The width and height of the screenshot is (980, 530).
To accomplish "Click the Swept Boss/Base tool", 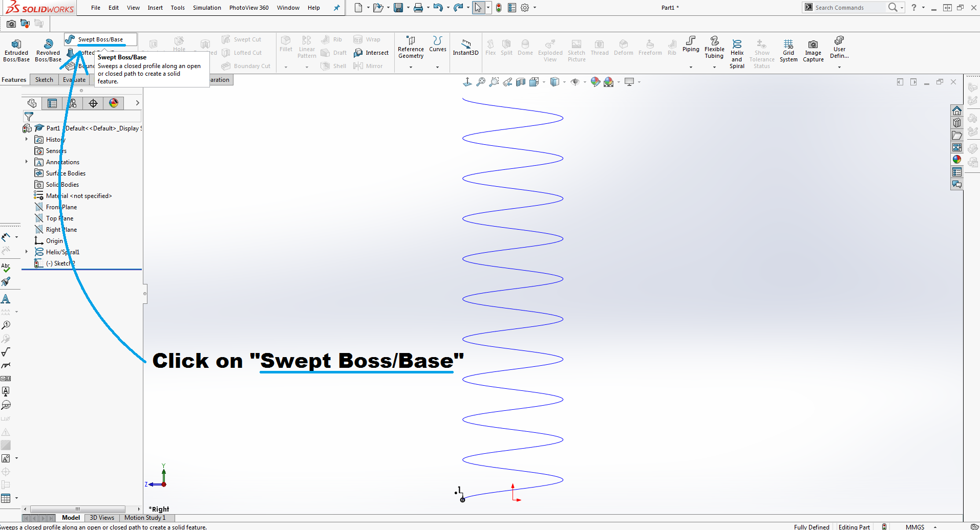I will click(100, 39).
